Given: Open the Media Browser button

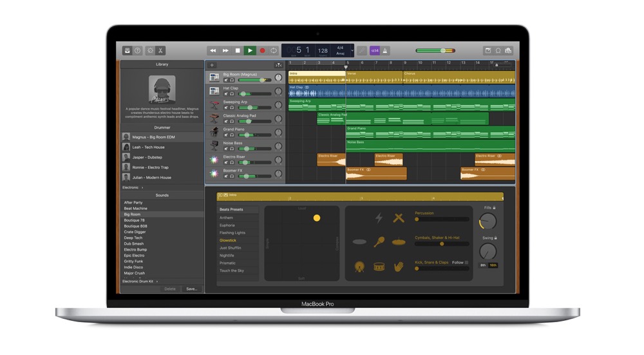Looking at the screenshot, I should point(509,50).
